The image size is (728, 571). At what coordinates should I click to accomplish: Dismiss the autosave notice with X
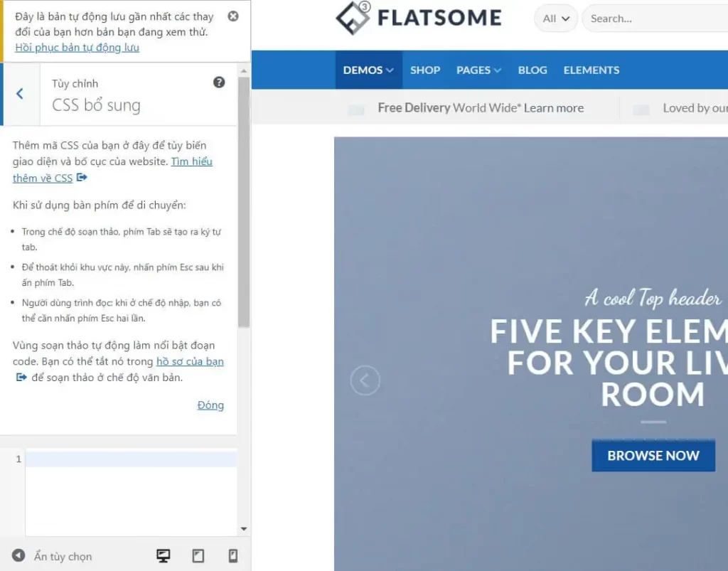pos(232,16)
